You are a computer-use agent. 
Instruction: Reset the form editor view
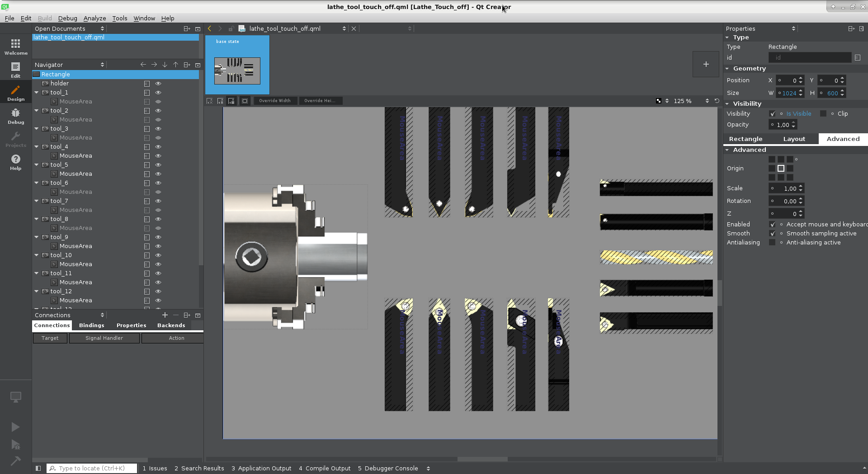pos(717,101)
